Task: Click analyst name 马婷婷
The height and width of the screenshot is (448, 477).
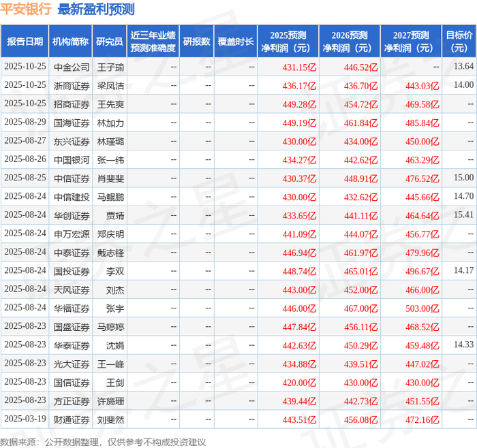Action: tap(110, 327)
